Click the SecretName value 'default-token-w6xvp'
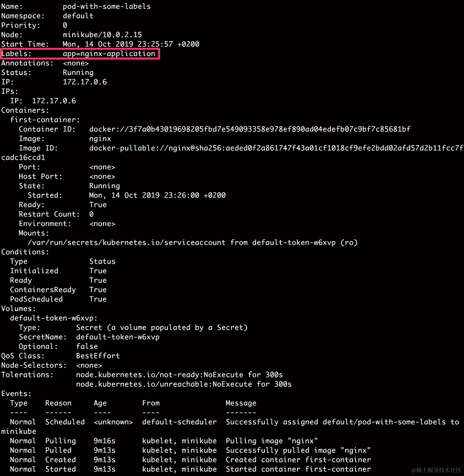The height and width of the screenshot is (476, 464). pyautogui.click(x=118, y=337)
